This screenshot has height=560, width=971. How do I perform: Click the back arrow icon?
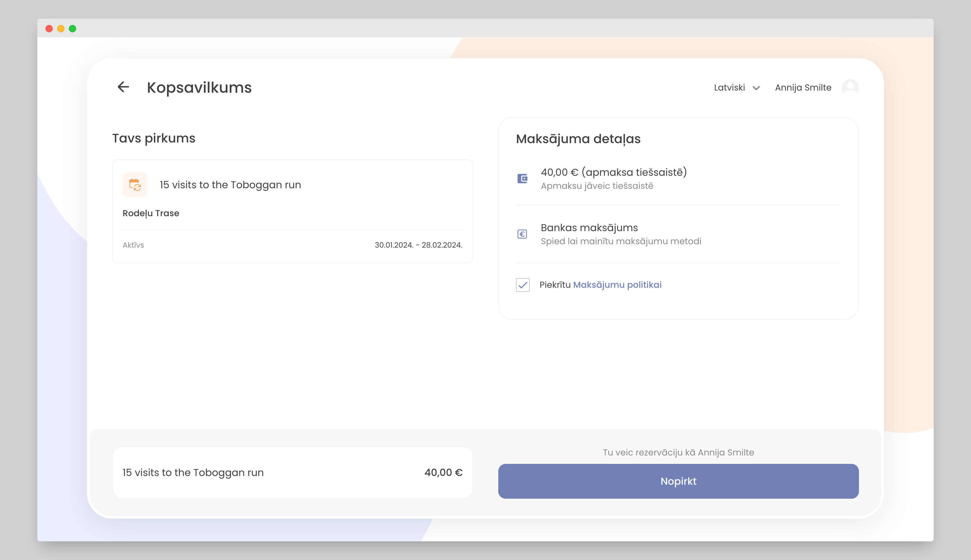point(123,87)
